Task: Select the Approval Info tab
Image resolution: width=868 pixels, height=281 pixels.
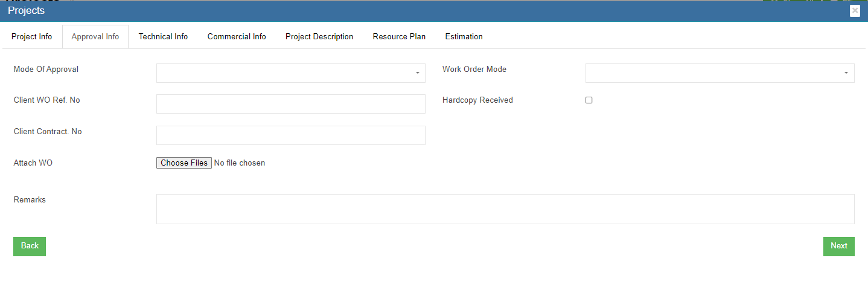Action: pos(95,37)
